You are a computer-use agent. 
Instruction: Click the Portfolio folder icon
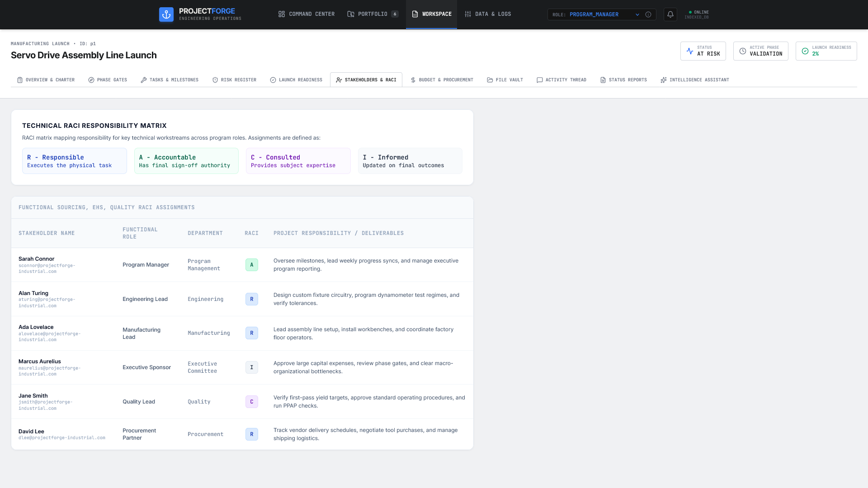click(351, 14)
